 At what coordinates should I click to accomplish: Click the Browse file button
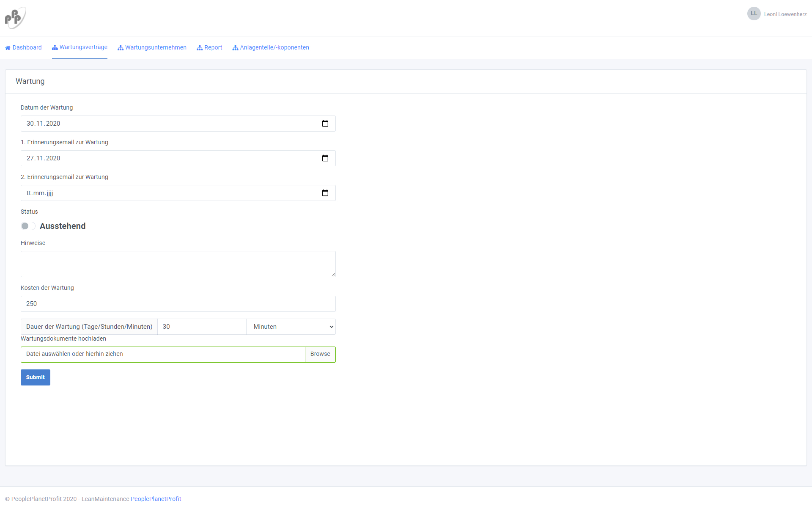[320, 354]
